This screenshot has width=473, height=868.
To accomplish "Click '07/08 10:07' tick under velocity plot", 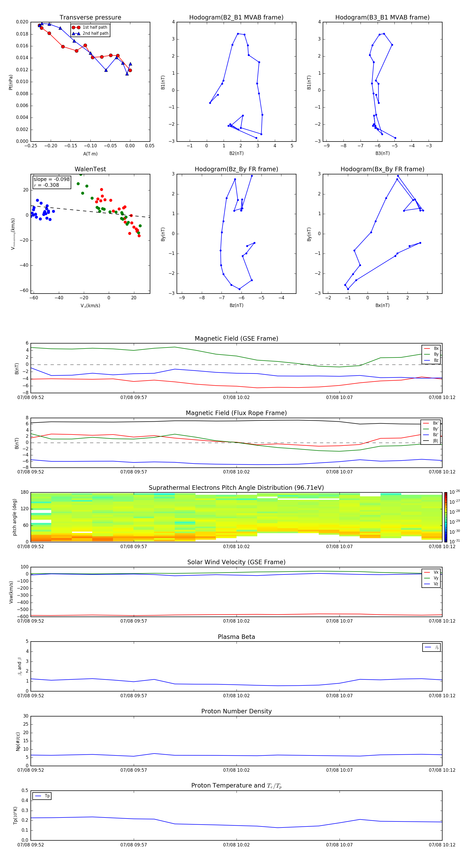I will [x=339, y=621].
